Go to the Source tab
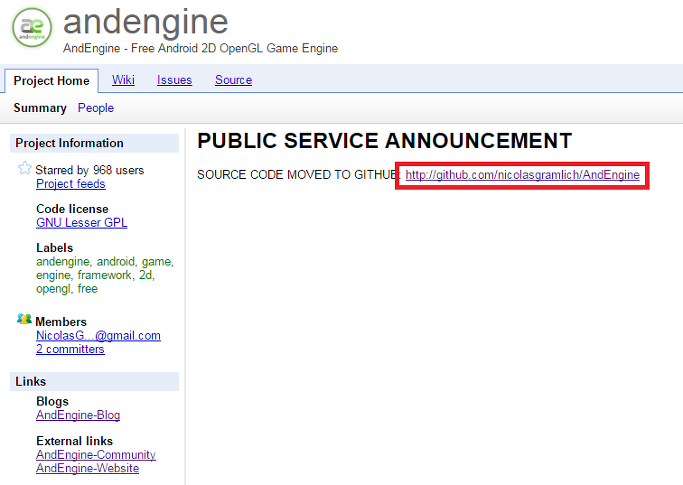This screenshot has height=485, width=683. pos(233,80)
